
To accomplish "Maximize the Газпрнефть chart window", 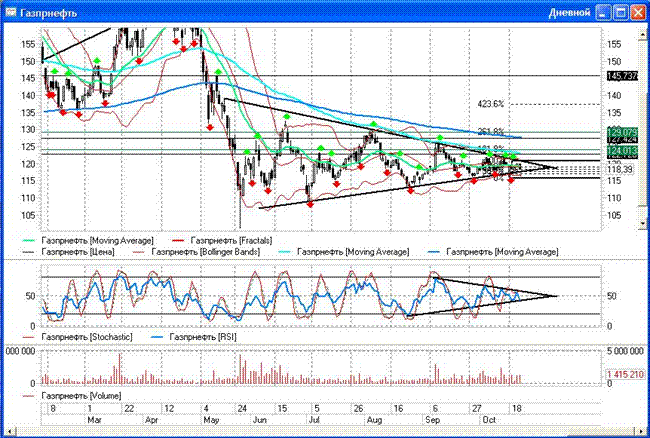I will [621, 13].
